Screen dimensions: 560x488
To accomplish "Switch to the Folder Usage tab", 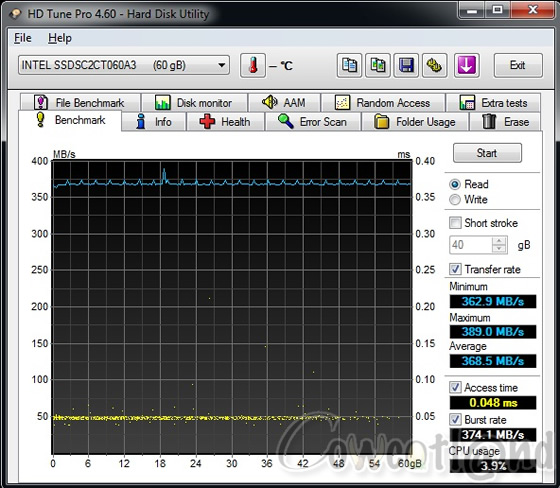I will pyautogui.click(x=415, y=122).
